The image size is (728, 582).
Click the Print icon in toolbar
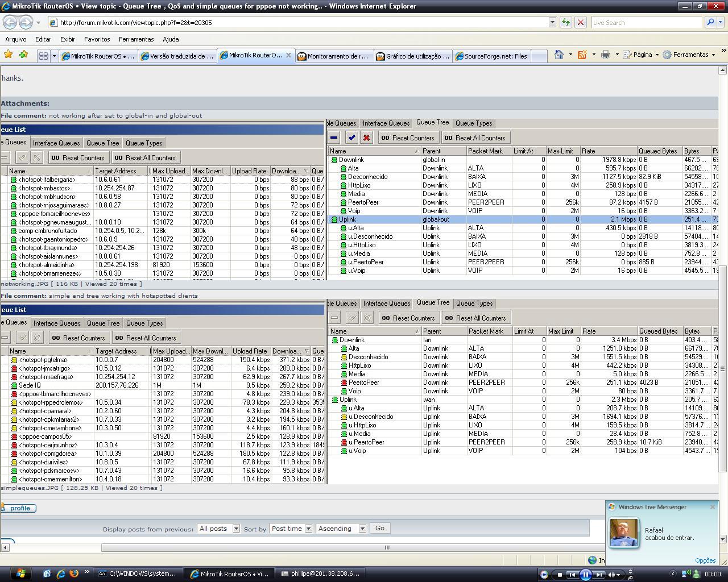tap(606, 55)
